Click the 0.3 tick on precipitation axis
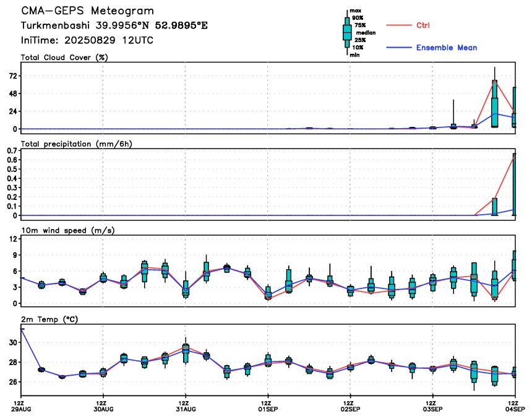The image size is (532, 419). [x=12, y=188]
